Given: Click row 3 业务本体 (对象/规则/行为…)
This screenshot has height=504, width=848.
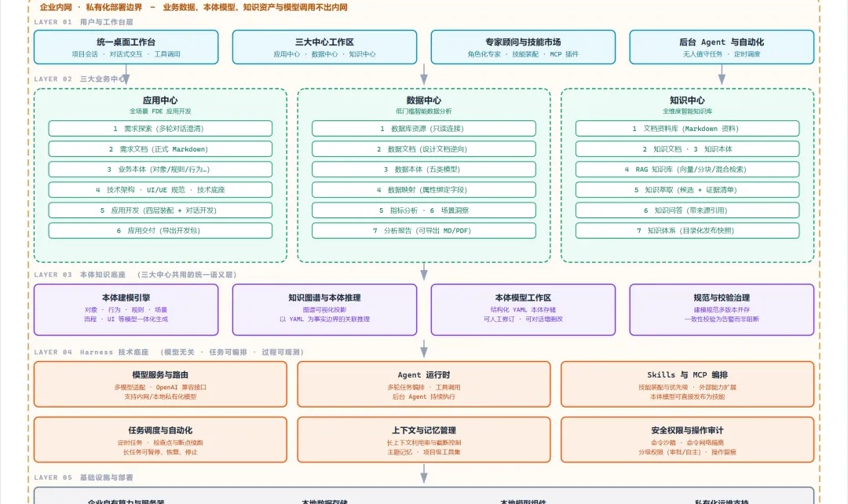Looking at the screenshot, I should [x=160, y=170].
